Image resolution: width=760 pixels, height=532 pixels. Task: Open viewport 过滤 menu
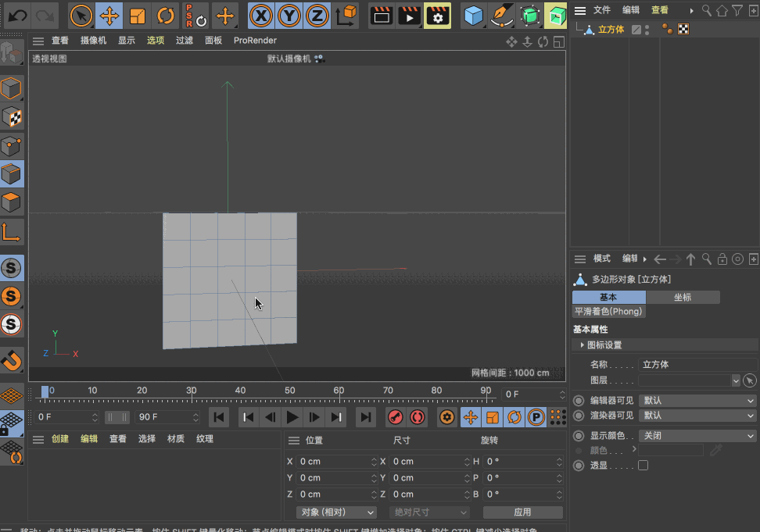click(x=185, y=40)
